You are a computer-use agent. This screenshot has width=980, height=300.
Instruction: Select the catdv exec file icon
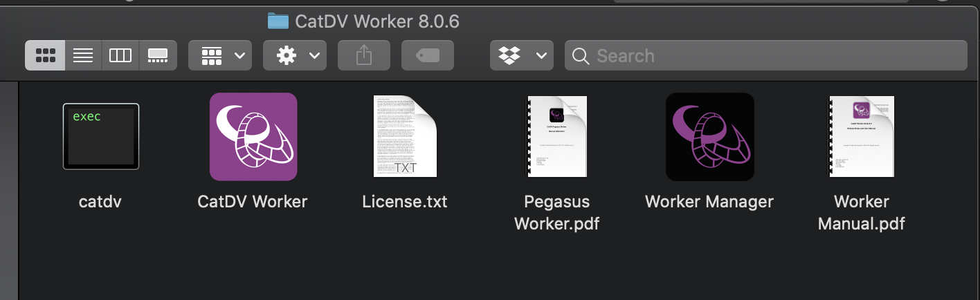point(101,136)
